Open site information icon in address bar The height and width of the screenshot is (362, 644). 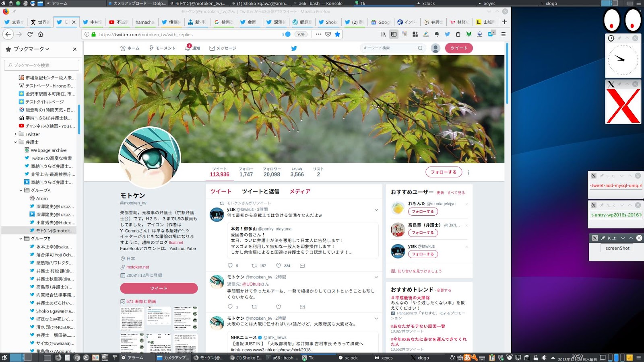click(87, 34)
